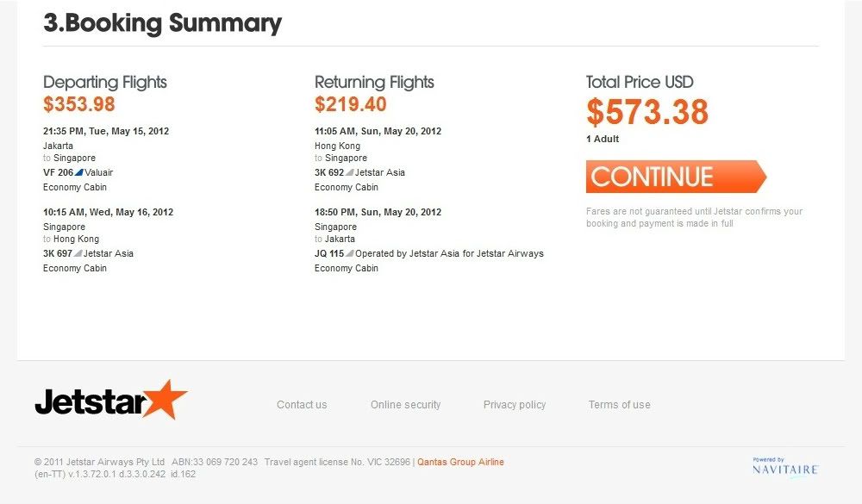This screenshot has height=504, width=862.
Task: Click the Booking Summary heading
Action: tap(163, 23)
